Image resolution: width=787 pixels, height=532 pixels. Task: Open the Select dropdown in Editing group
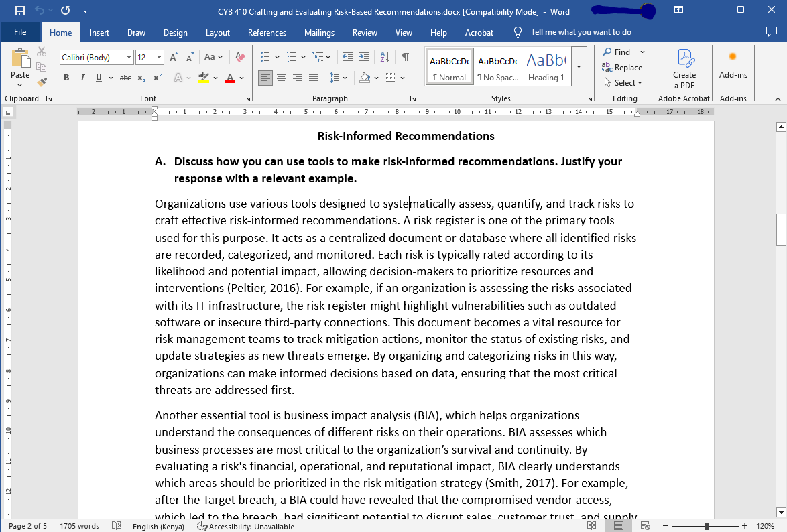click(623, 83)
